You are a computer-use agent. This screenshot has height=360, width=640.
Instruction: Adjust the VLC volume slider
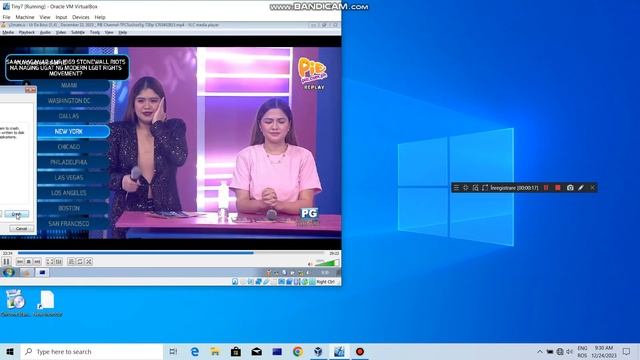327,262
